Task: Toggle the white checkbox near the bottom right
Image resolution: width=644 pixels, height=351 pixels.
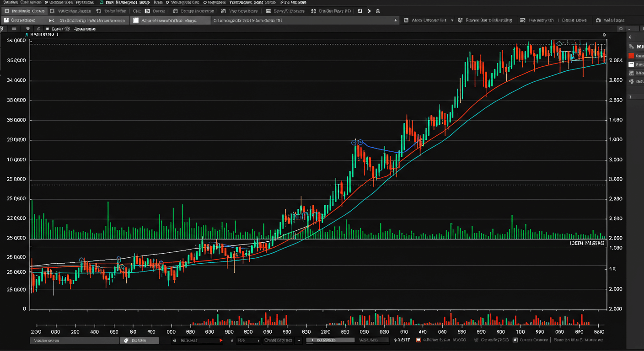Action: click(x=515, y=340)
